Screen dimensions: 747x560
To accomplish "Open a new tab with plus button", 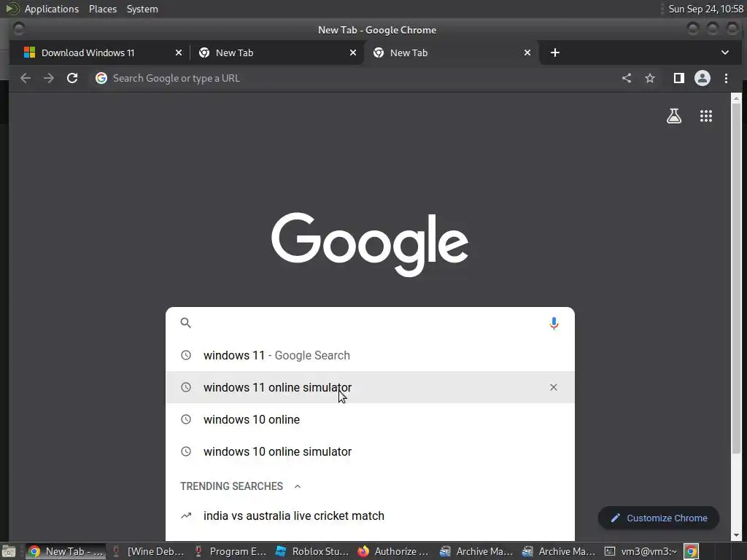I will [x=555, y=52].
